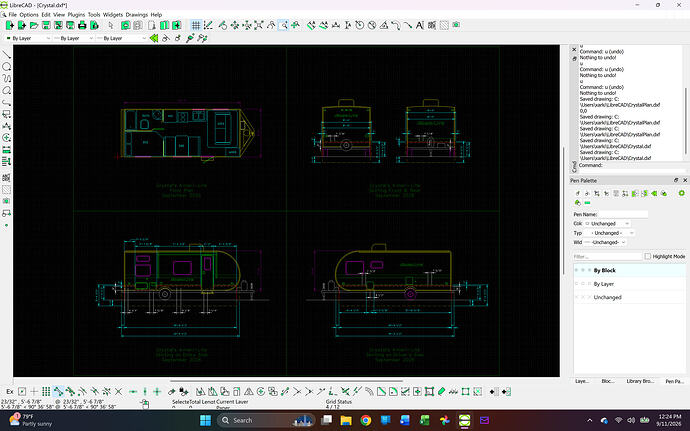Switch to the Layer list tab
The image size is (690, 431).
[x=582, y=381]
